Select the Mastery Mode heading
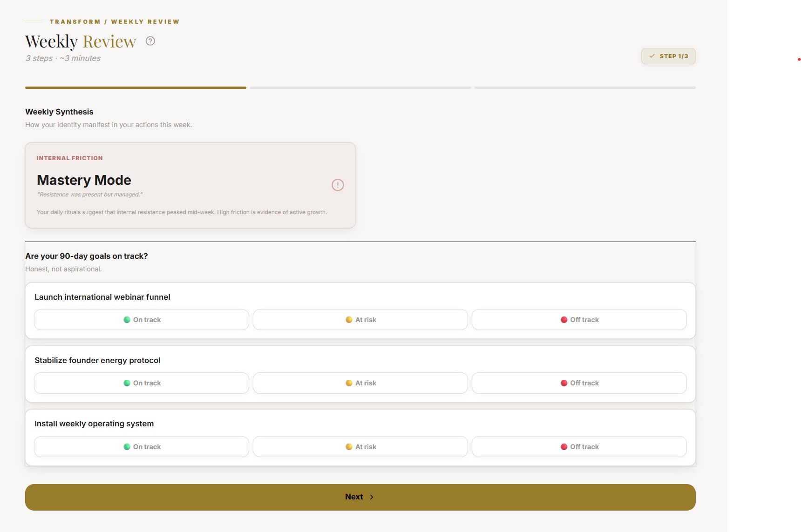 click(x=84, y=180)
